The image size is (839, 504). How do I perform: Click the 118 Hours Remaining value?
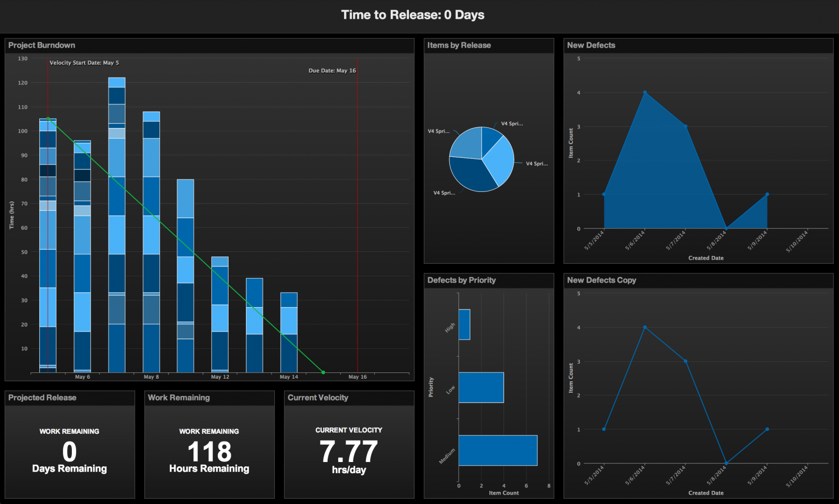[x=209, y=452]
